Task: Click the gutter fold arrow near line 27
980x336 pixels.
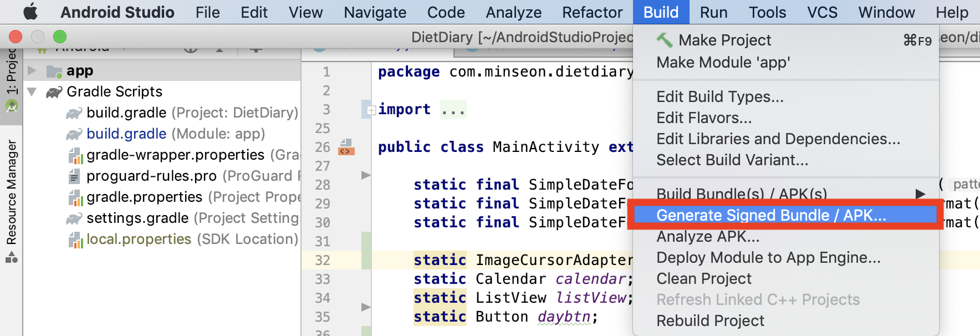Action: pyautogui.click(x=365, y=175)
